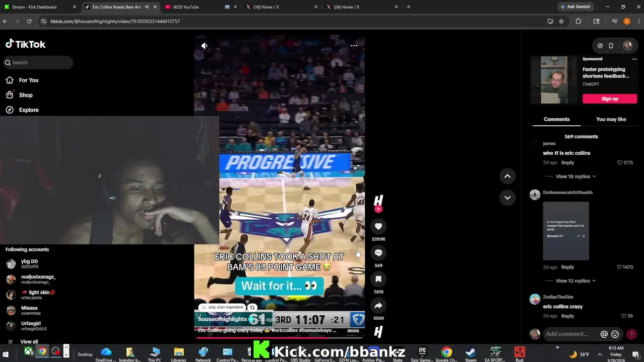Open the user profile avatar
This screenshot has width=644, height=362.
[x=627, y=46]
